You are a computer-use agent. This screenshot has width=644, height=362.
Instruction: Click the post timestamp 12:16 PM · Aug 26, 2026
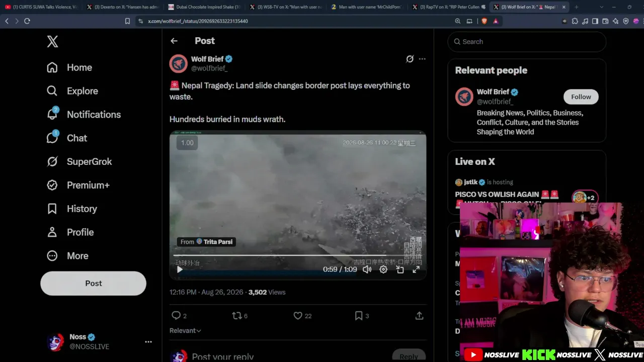click(x=206, y=292)
